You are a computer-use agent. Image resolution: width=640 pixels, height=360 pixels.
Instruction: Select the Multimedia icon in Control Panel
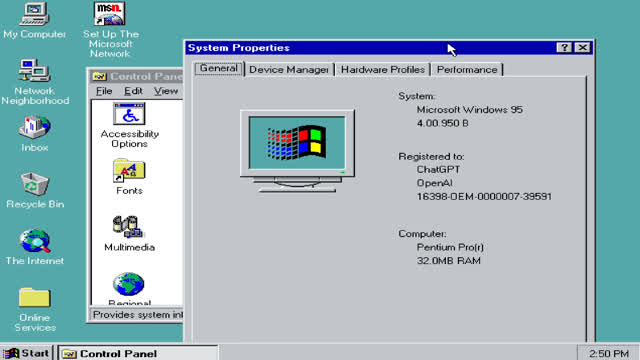[x=129, y=234]
